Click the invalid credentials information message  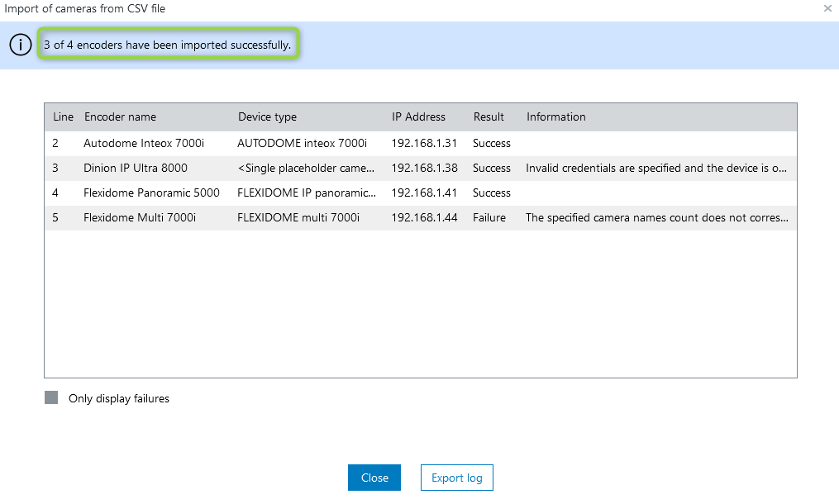[656, 168]
